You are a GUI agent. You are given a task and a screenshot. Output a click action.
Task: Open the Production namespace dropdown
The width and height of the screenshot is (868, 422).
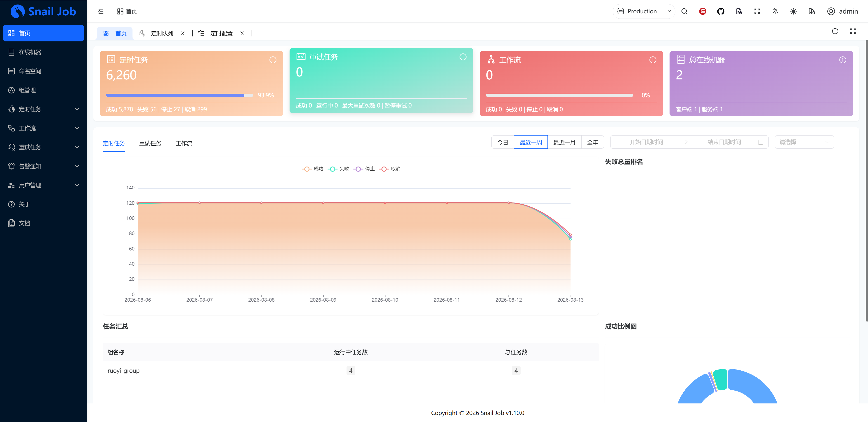click(644, 12)
